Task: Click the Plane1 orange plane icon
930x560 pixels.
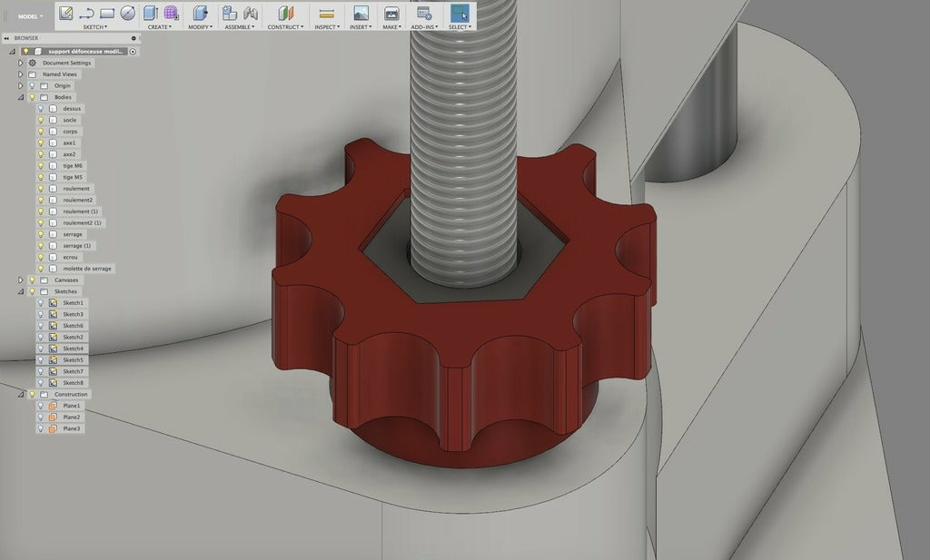Action: tap(53, 406)
